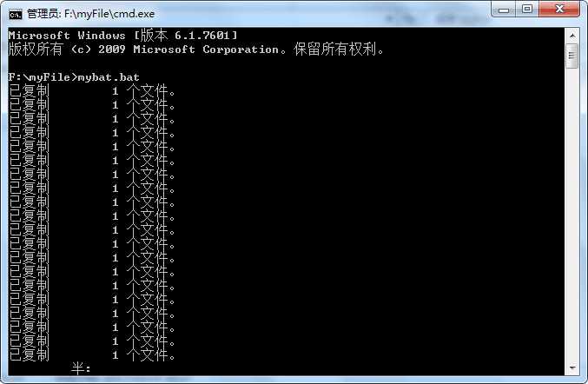Click the scrollbar up arrow

(571, 36)
